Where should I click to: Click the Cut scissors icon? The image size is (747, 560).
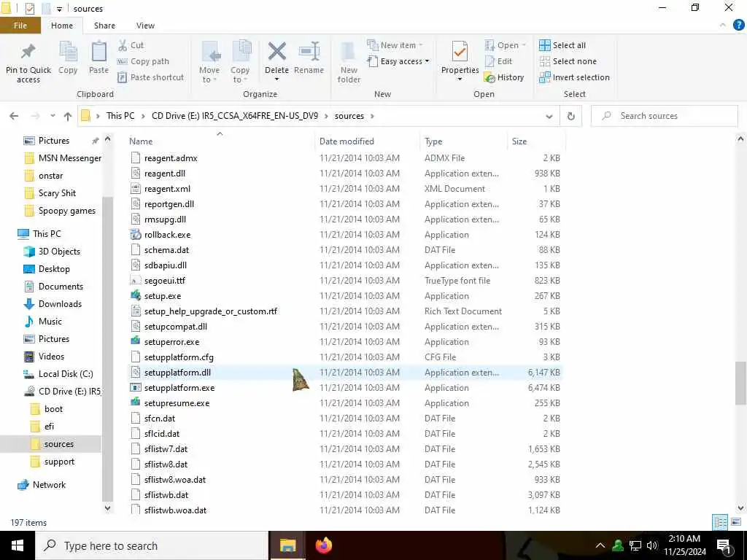(123, 45)
